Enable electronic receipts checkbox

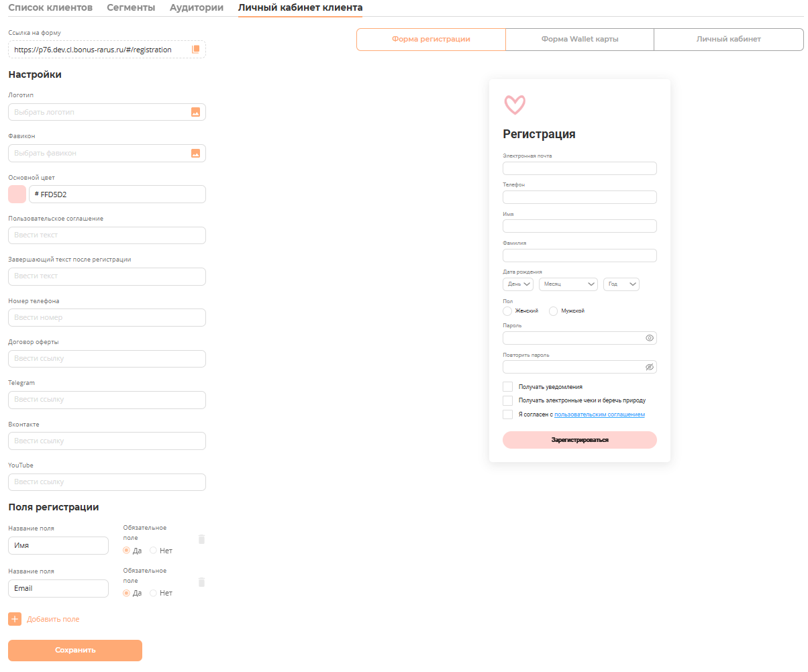(x=508, y=400)
